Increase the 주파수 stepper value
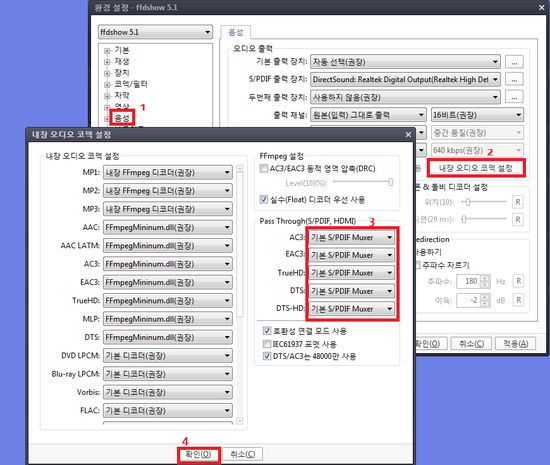550x465 pixels. pyautogui.click(x=485, y=278)
